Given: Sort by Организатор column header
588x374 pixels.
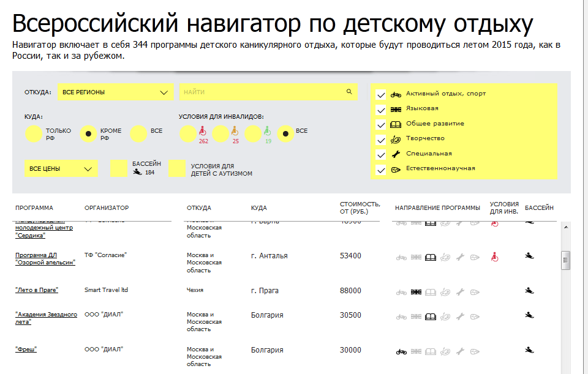Looking at the screenshot, I should pos(107,208).
